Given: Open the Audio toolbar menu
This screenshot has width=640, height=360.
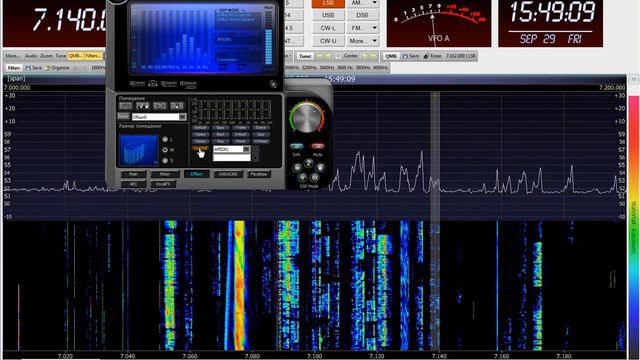Looking at the screenshot, I should pyautogui.click(x=31, y=56).
